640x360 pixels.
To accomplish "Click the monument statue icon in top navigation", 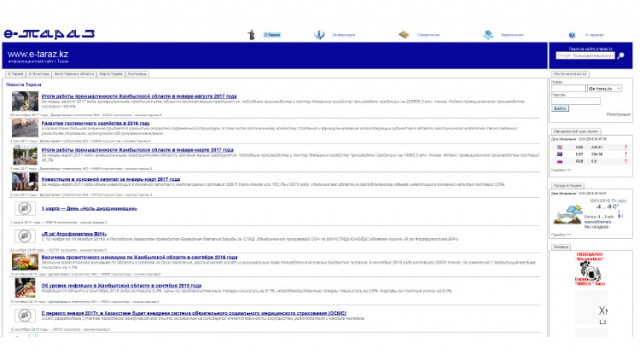I will [251, 35].
